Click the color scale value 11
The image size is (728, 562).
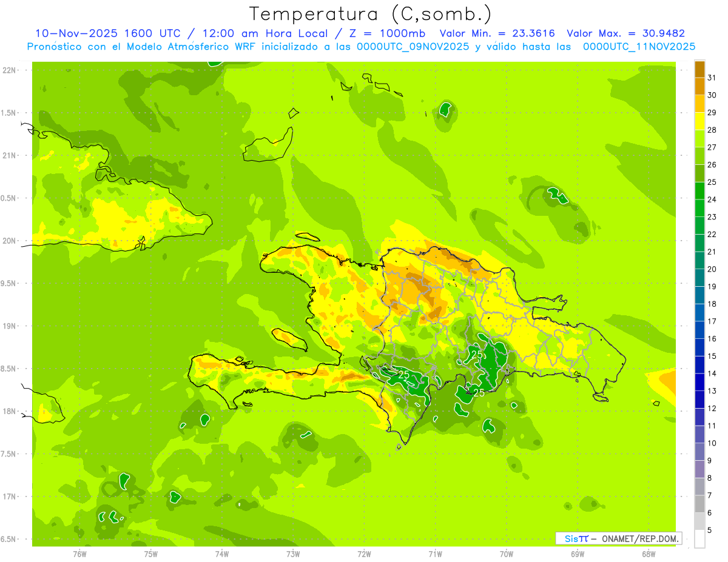pyautogui.click(x=712, y=426)
